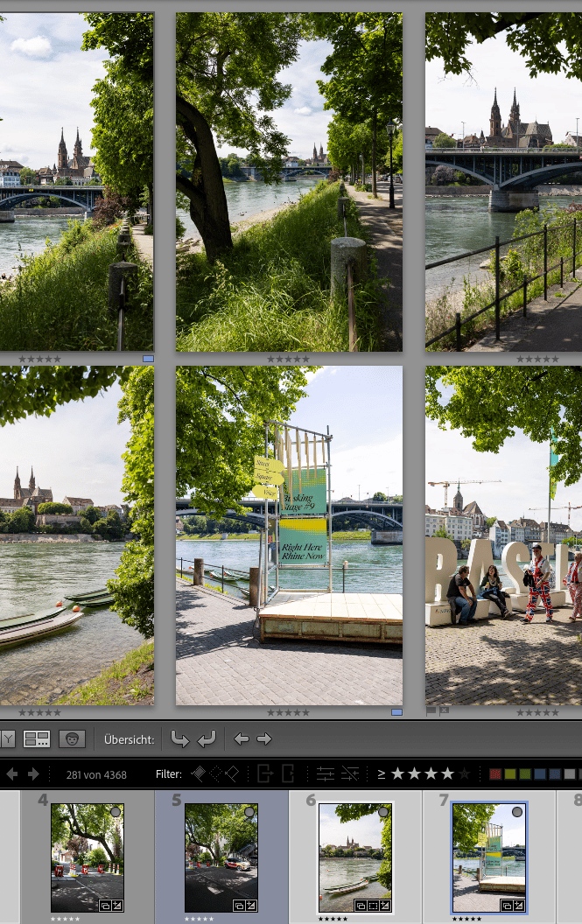The width and height of the screenshot is (582, 924).
Task: Filter by red color label
Action: point(495,773)
